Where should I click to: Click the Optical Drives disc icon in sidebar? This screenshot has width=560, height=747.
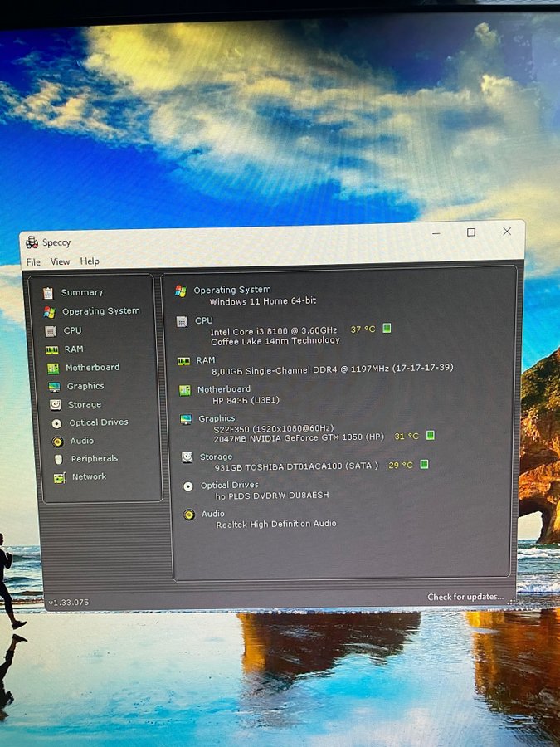(x=56, y=422)
